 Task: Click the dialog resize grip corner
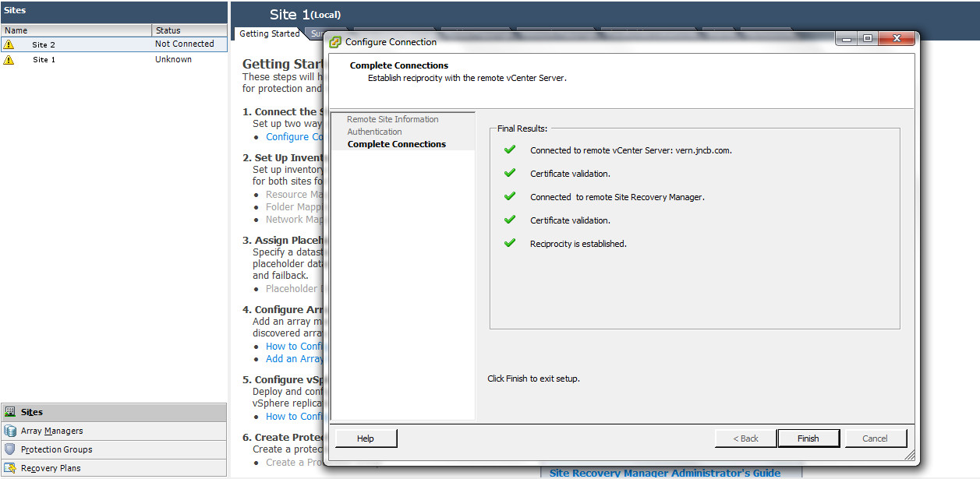(x=909, y=455)
